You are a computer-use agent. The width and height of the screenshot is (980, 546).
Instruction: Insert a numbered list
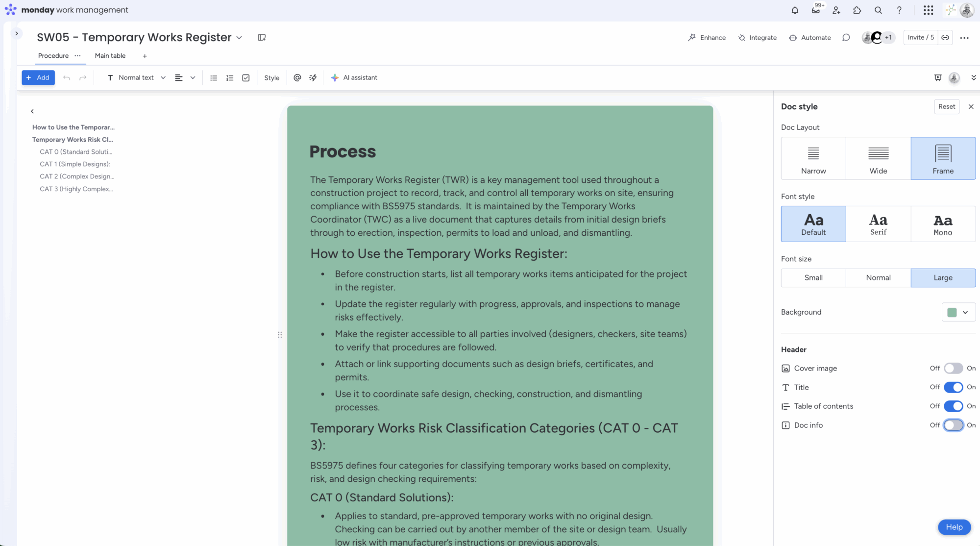click(x=230, y=78)
